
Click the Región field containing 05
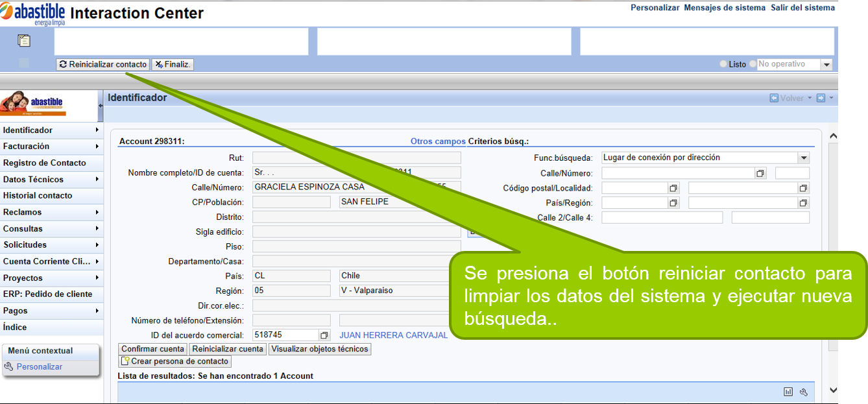click(x=291, y=291)
